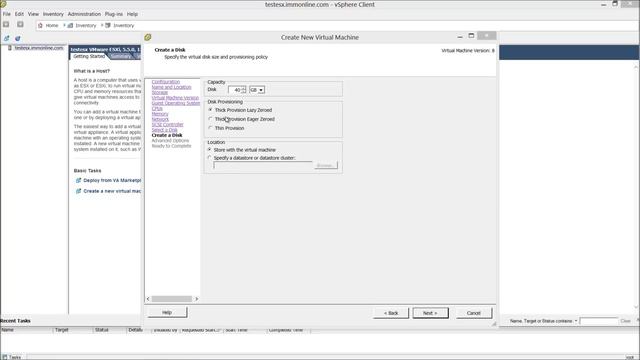Click the wizard steps scrollbar left arrow
The image size is (640, 360).
coord(148,299)
